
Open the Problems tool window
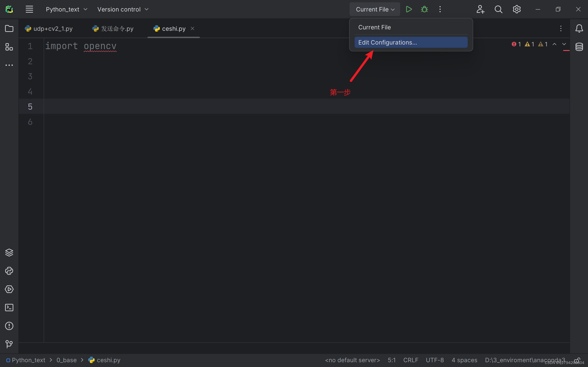coord(9,326)
